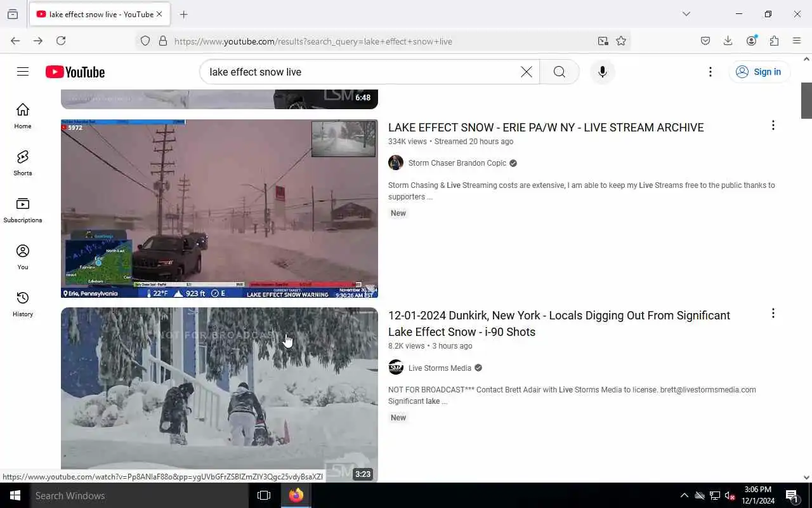Play the Erie Pennsylvania snow stream thumbnail
Viewport: 812px width, 508px height.
pos(219,208)
